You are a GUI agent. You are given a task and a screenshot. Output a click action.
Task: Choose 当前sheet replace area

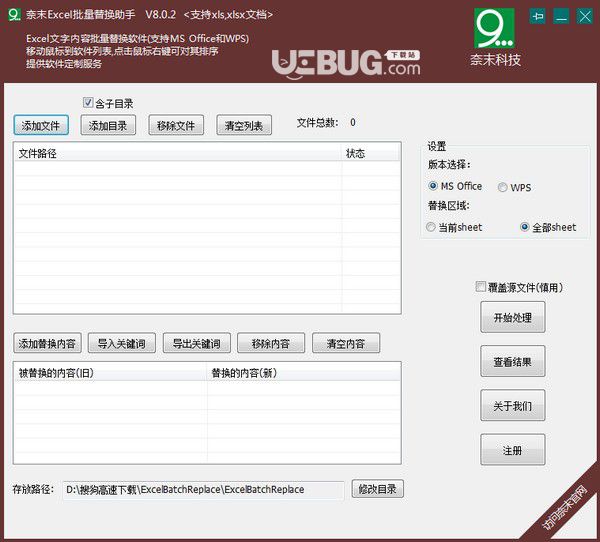pyautogui.click(x=431, y=227)
